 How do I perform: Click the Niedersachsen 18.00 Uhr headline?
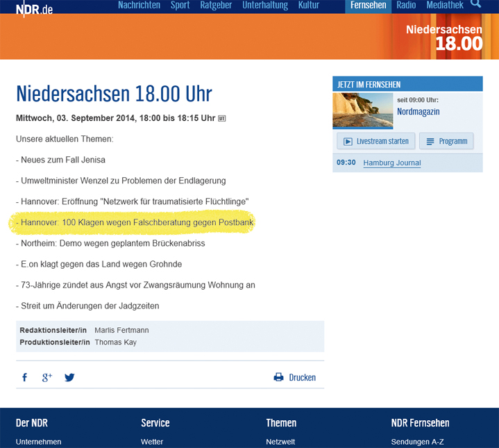click(114, 94)
